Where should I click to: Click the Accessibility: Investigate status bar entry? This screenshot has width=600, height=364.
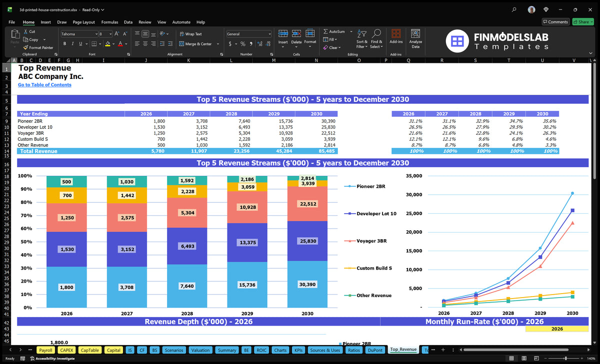(x=52, y=359)
